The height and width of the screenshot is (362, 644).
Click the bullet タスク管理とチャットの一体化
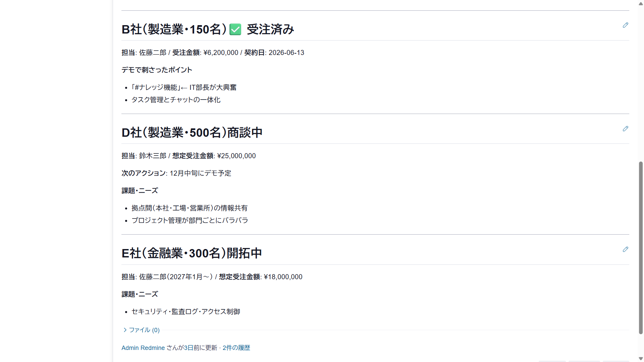[176, 100]
